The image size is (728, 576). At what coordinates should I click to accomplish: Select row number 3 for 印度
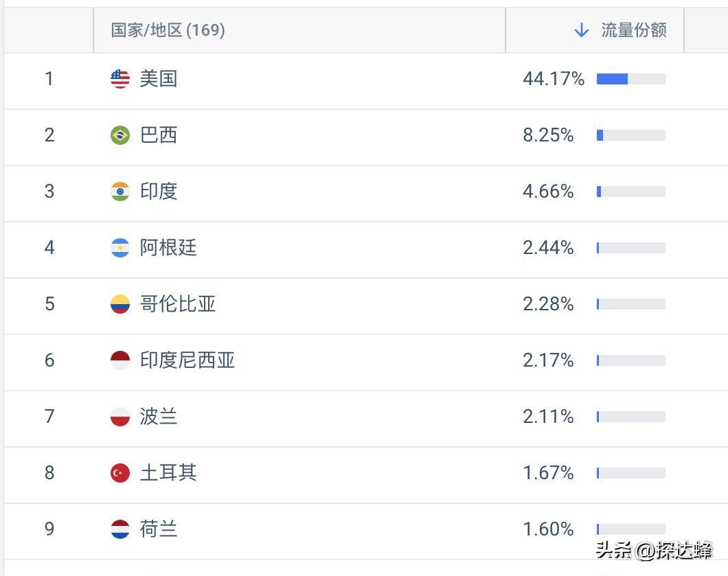(49, 192)
